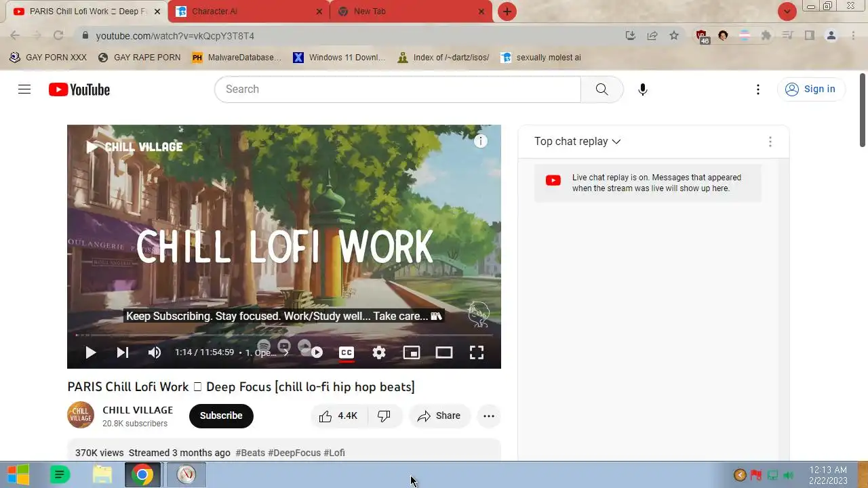Screen dimensions: 868x488
Task: Open File Explorer from the taskbar
Action: coord(102,474)
